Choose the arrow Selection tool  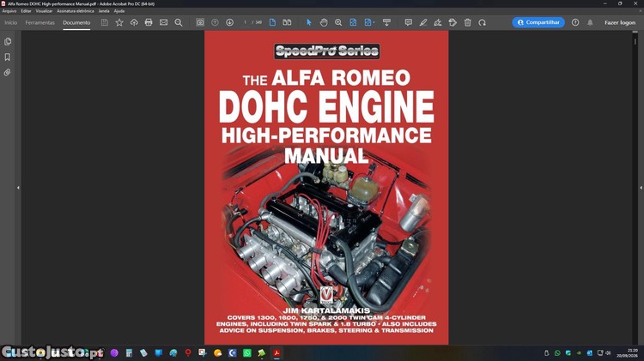309,22
